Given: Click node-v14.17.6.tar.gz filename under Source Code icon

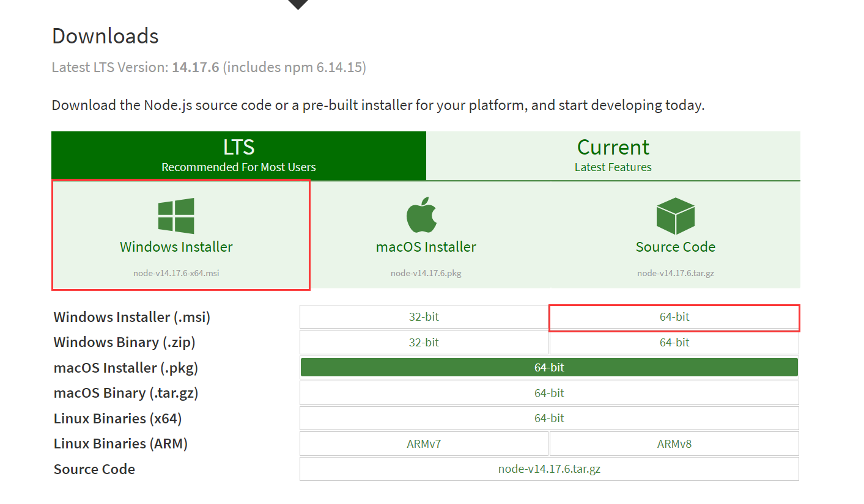Looking at the screenshot, I should [676, 273].
